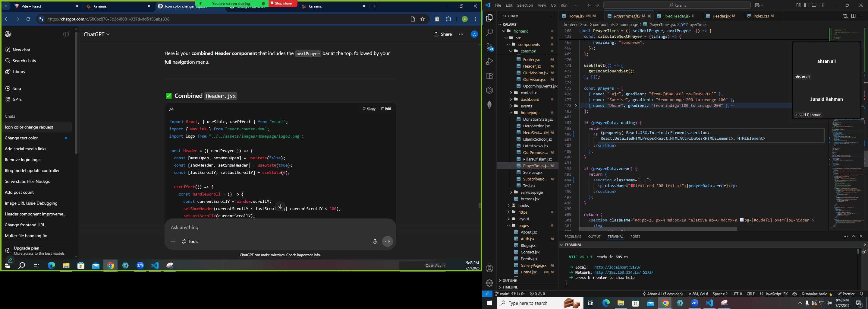868x309 pixels.
Task: Open the Customize Layout icon in VS Code
Action: (x=798, y=5)
